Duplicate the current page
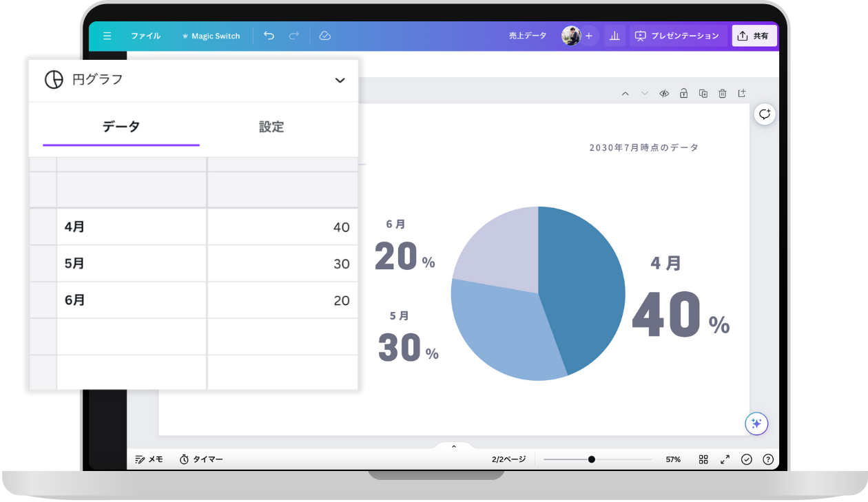Image resolution: width=868 pixels, height=502 pixels. [x=703, y=93]
